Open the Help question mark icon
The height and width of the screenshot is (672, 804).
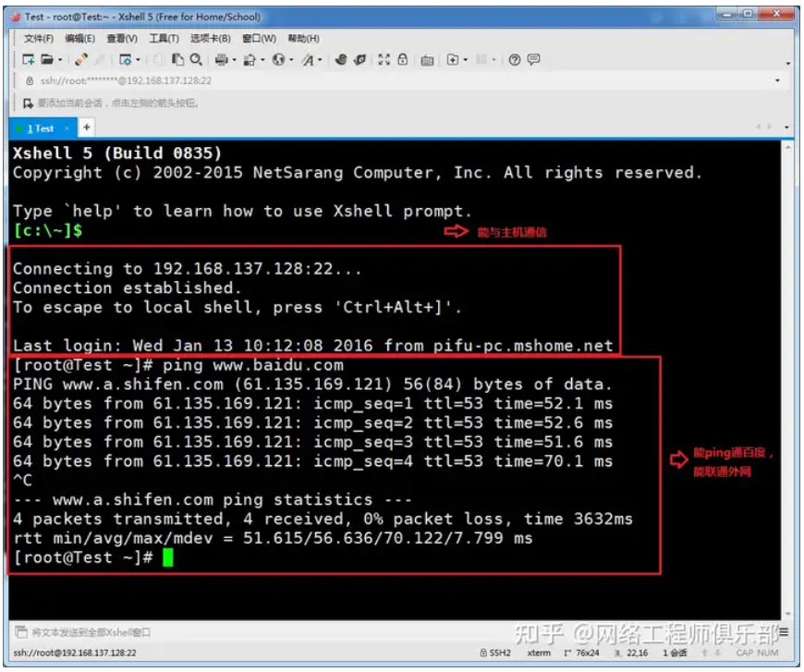coord(515,60)
